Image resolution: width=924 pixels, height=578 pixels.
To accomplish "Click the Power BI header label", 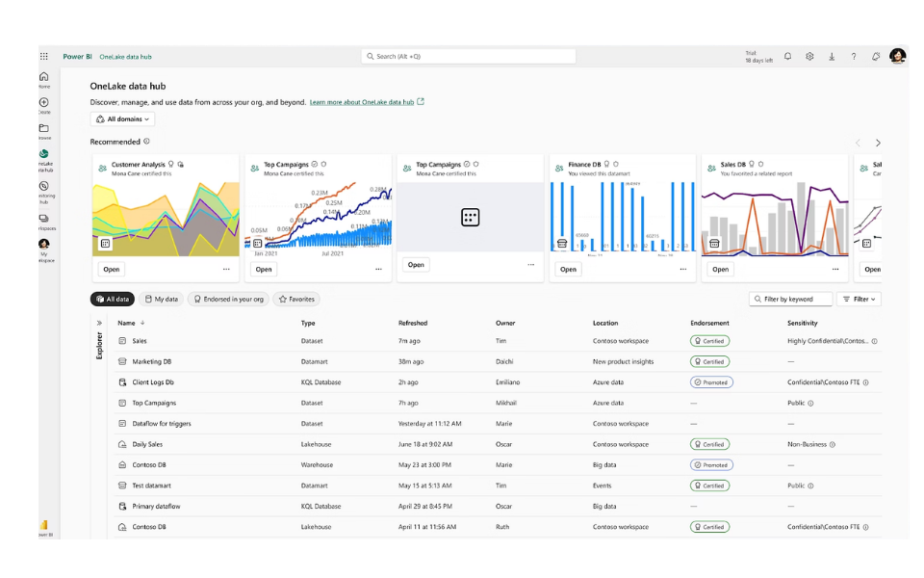I will (77, 57).
